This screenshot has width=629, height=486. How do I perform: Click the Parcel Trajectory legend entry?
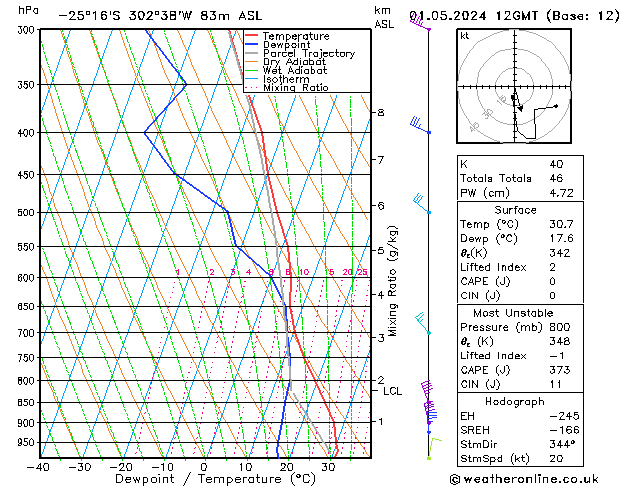[300, 53]
